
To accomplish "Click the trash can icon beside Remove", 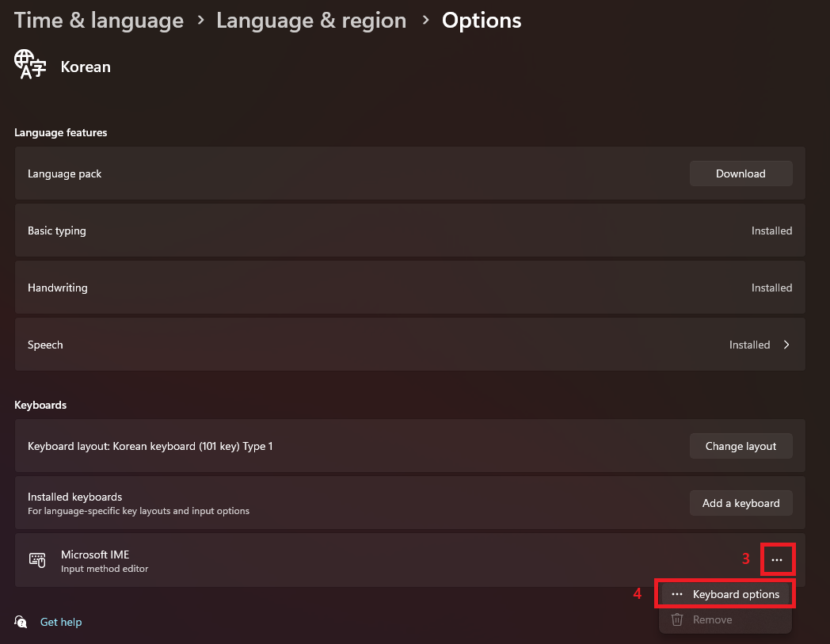I will point(676,619).
